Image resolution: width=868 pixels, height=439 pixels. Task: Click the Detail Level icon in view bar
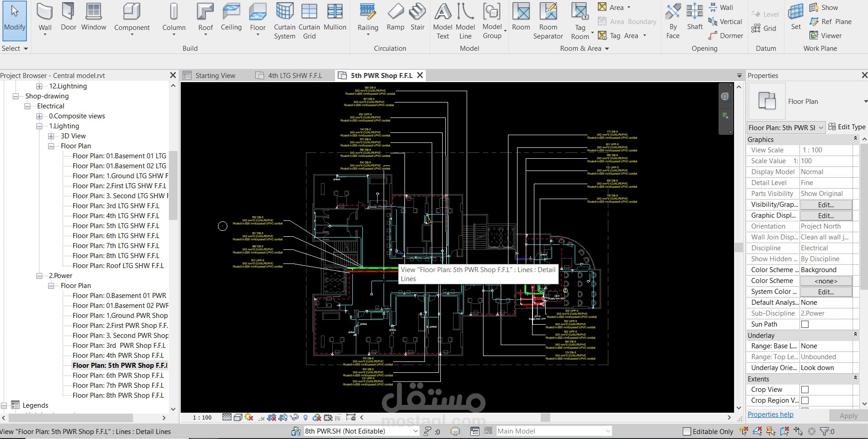coord(227,417)
